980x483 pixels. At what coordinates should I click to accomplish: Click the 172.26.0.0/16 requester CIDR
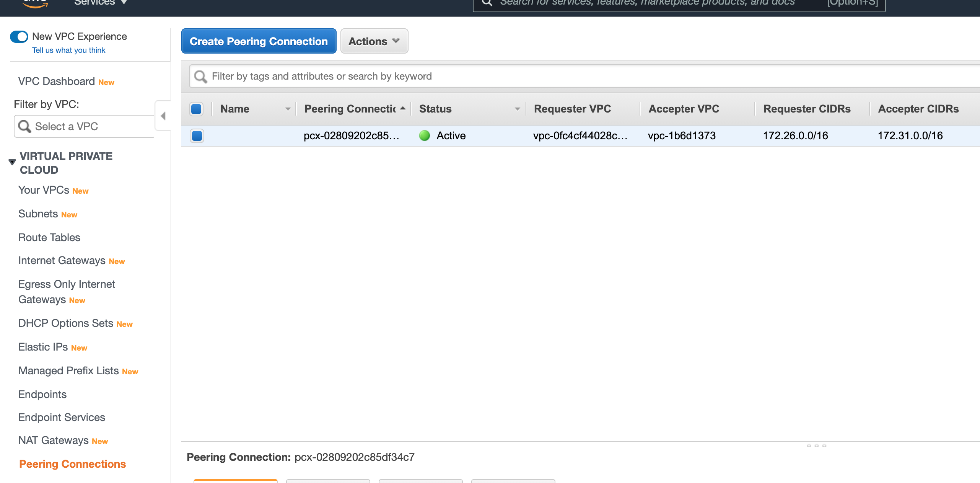[795, 135]
